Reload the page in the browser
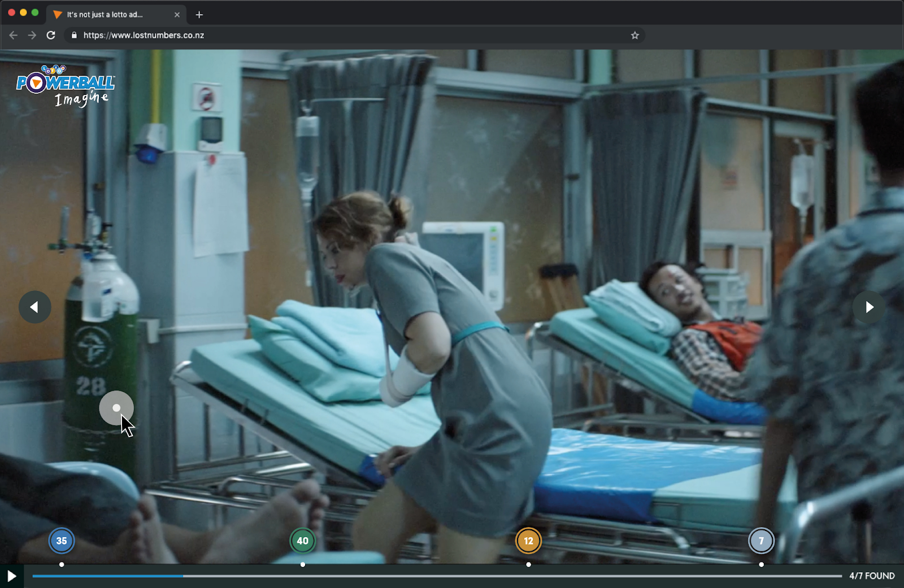This screenshot has width=904, height=588. [51, 35]
